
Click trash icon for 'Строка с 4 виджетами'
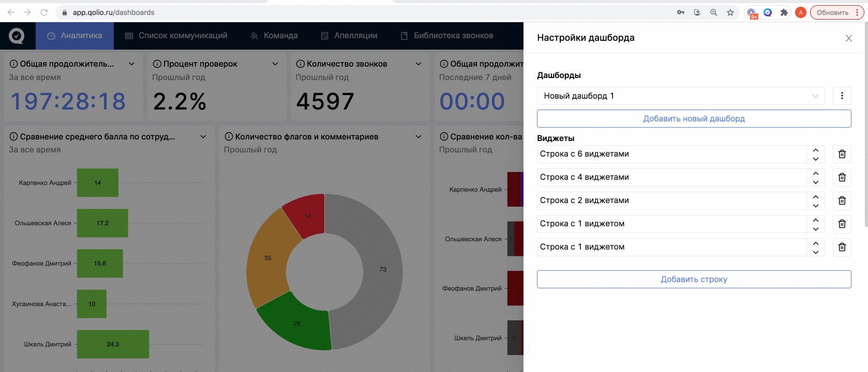[842, 177]
